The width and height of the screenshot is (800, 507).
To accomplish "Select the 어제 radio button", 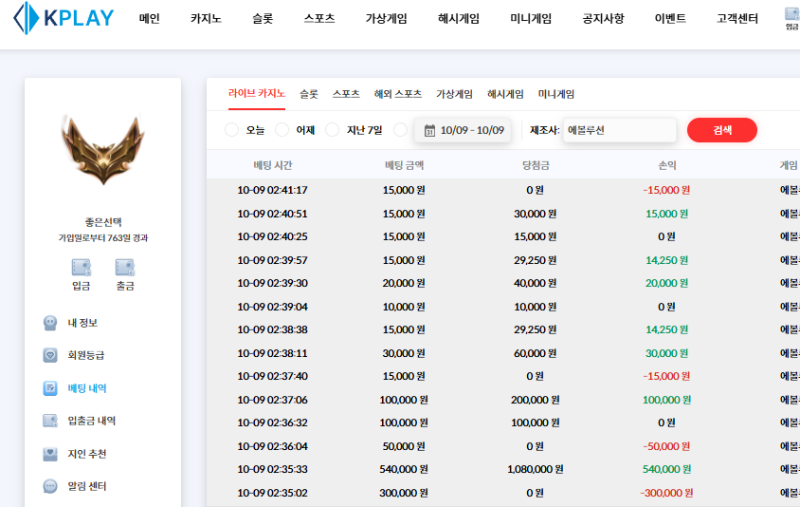I will 282,130.
